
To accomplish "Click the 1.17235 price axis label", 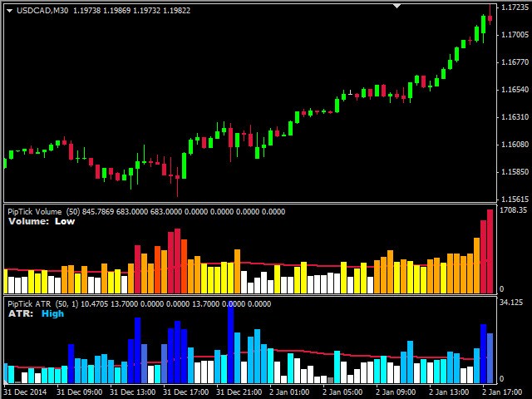I will 513,7.
